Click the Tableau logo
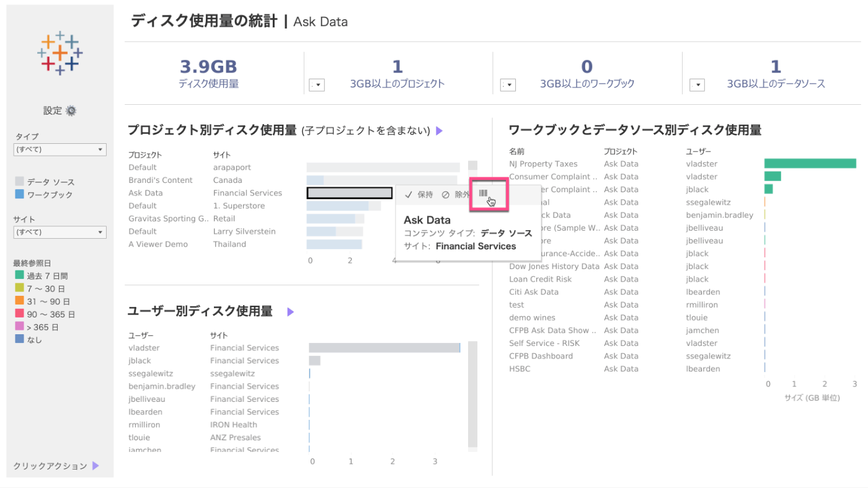868x488 pixels. click(60, 53)
